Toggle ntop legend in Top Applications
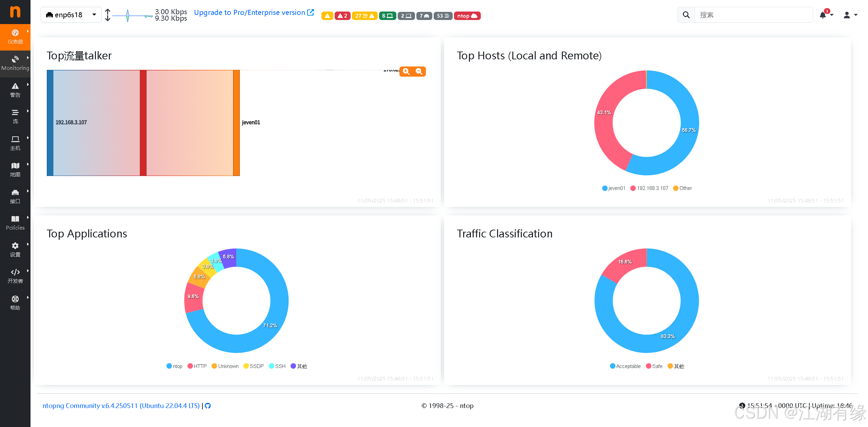This screenshot has height=427, width=868. pos(174,366)
